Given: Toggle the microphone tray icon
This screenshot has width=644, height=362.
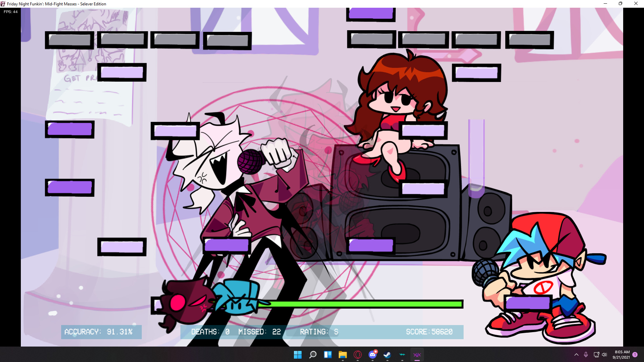Looking at the screenshot, I should [586, 355].
